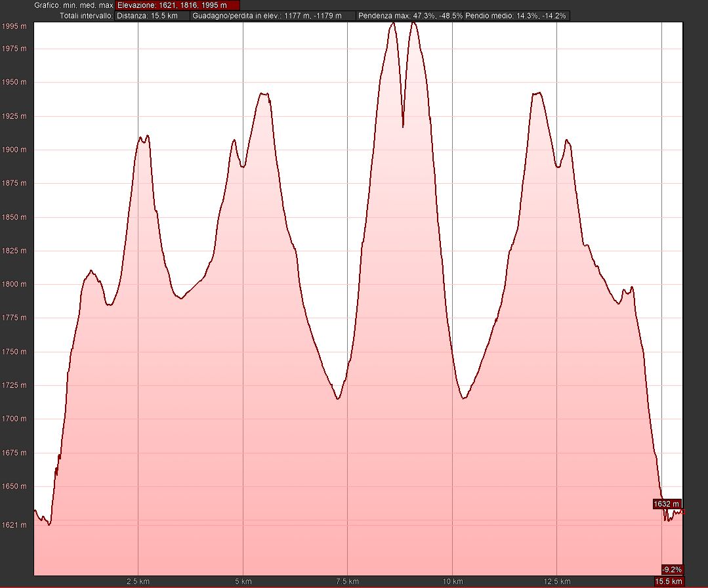Click the 5 km x-axis label
The width and height of the screenshot is (708, 588).
tap(243, 581)
